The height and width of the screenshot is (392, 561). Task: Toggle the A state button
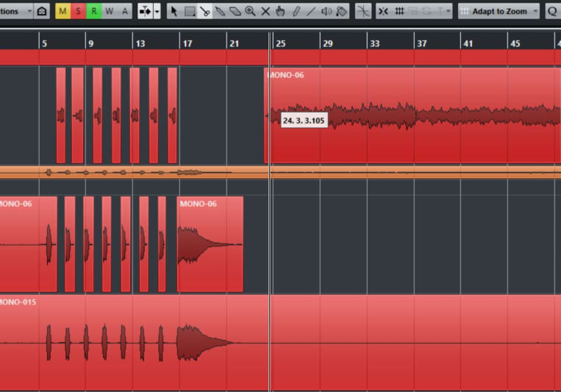point(124,11)
